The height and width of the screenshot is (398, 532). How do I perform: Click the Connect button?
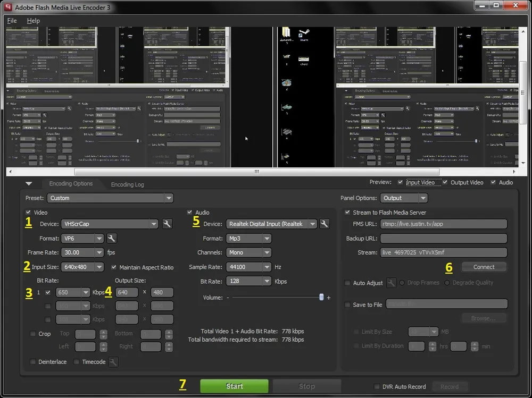tap(484, 267)
